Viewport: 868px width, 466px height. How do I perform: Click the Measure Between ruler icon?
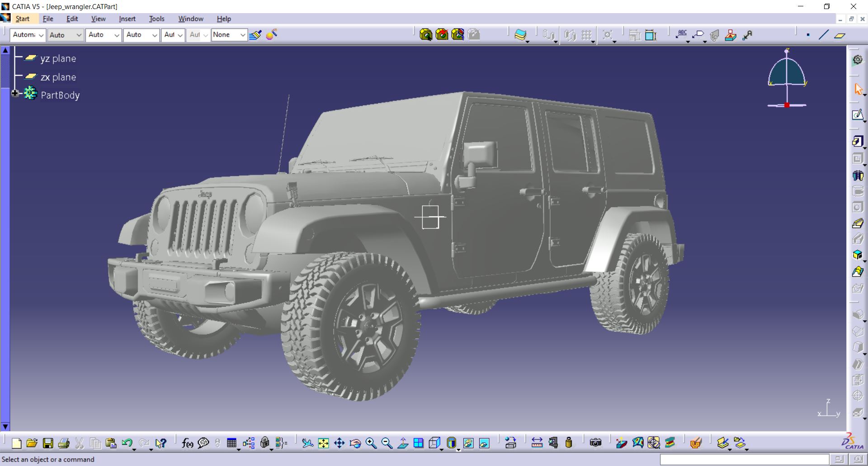point(537,443)
